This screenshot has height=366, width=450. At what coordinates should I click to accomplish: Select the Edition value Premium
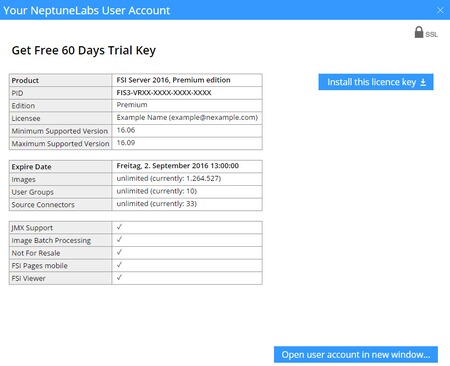click(x=132, y=105)
